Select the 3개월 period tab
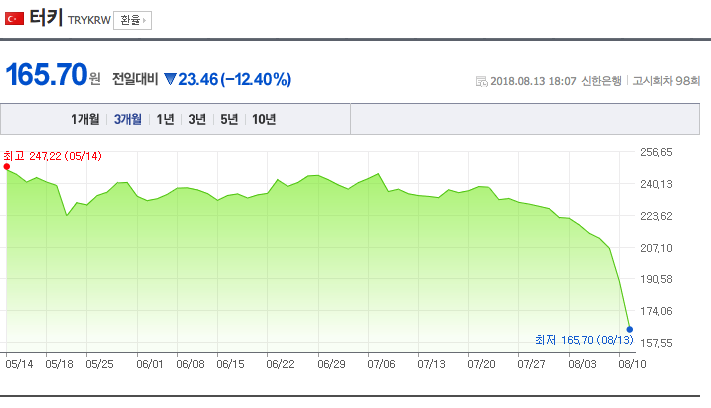The width and height of the screenshot is (711, 408). pos(128,120)
